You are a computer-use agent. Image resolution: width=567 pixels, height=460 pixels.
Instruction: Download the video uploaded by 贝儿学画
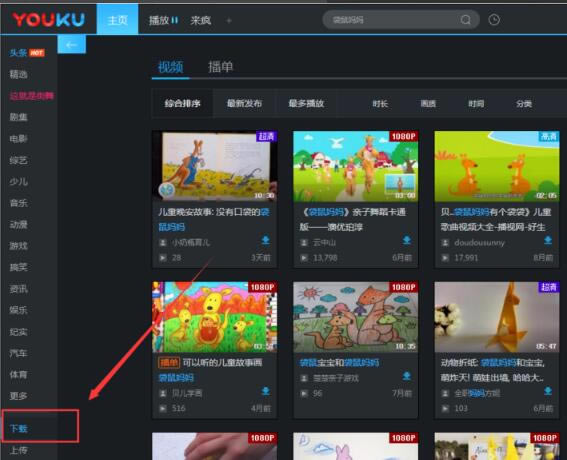pos(265,391)
